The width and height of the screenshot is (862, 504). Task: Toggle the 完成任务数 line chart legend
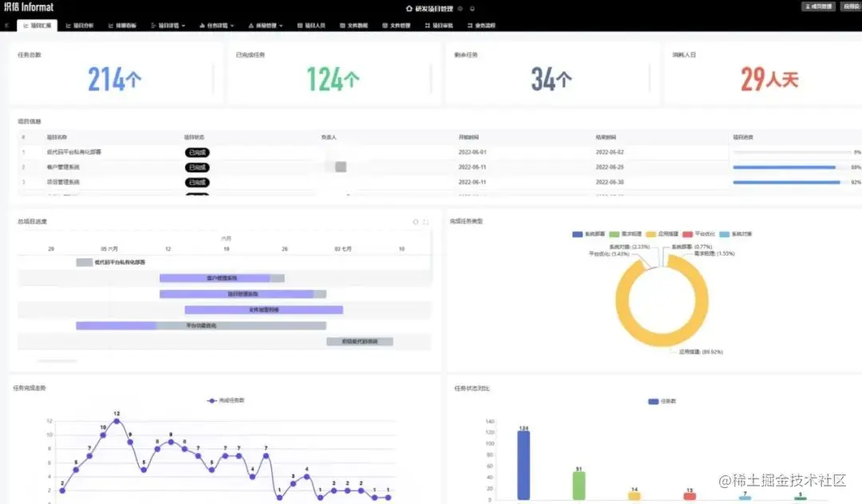click(226, 401)
